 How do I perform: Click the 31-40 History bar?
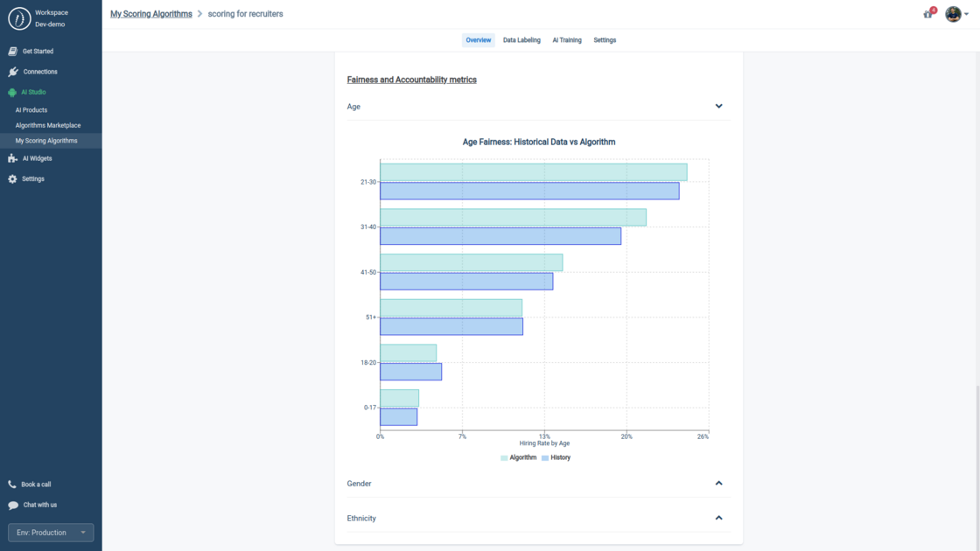(500, 236)
